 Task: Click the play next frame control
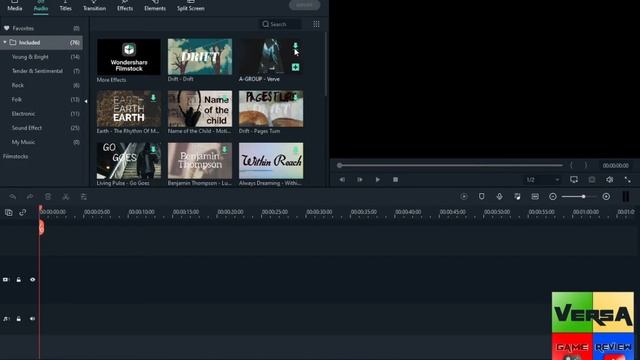360,180
